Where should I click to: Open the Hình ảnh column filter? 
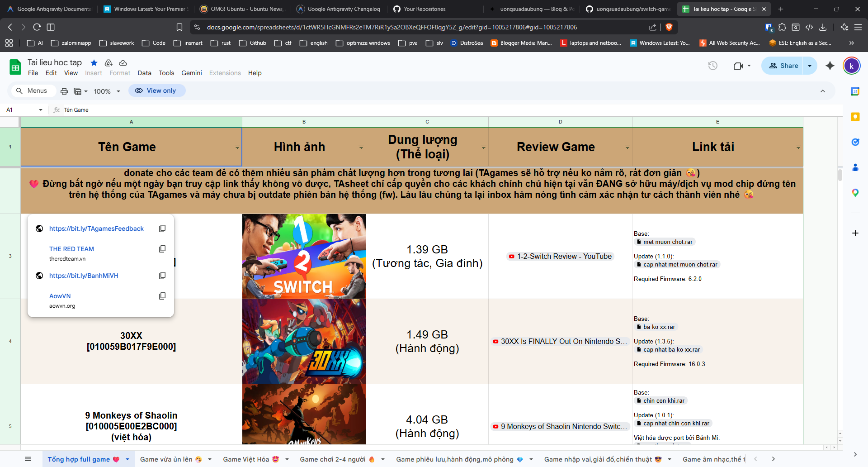(361, 147)
